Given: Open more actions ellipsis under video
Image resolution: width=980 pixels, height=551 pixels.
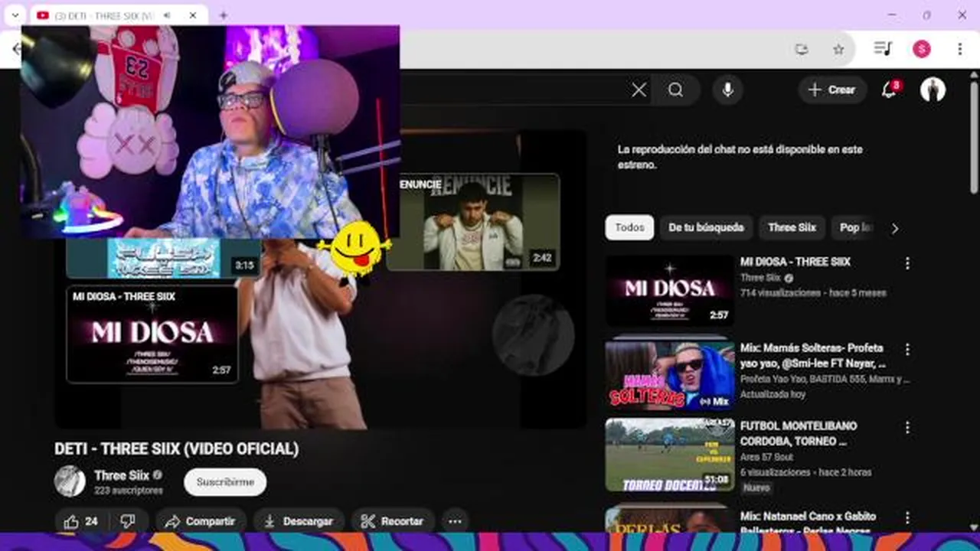Looking at the screenshot, I should [x=455, y=521].
